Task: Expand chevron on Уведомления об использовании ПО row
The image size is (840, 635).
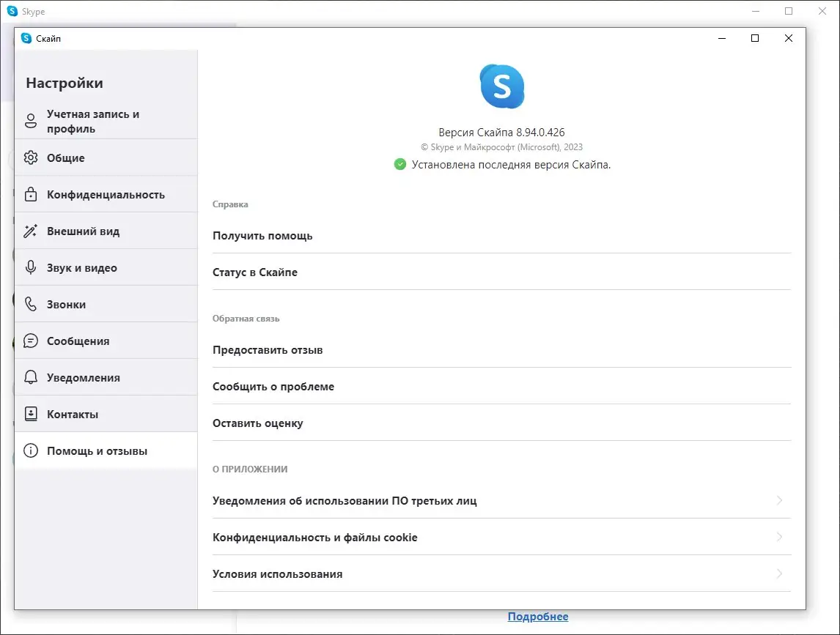Action: (x=779, y=500)
